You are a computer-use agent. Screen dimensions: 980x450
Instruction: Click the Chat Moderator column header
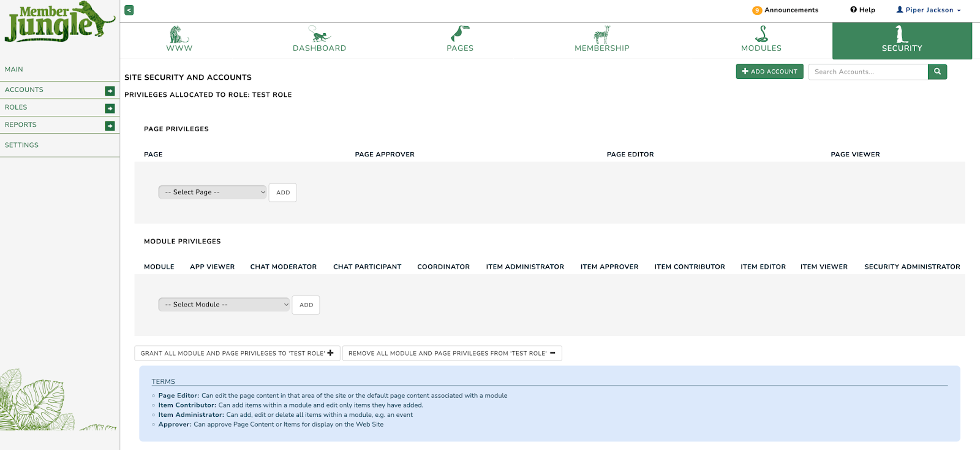[x=284, y=267]
